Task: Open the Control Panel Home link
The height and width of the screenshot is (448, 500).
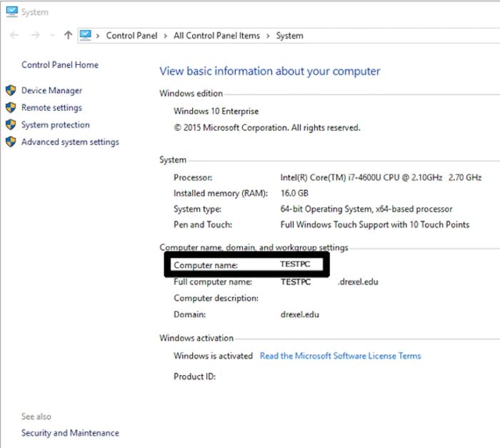Action: [60, 65]
